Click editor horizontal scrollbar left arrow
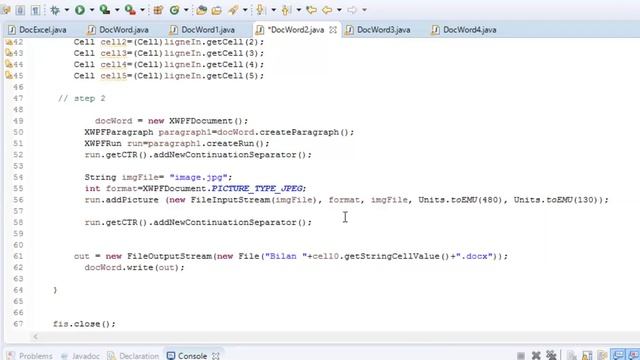The width and height of the screenshot is (640, 360). tap(36, 337)
